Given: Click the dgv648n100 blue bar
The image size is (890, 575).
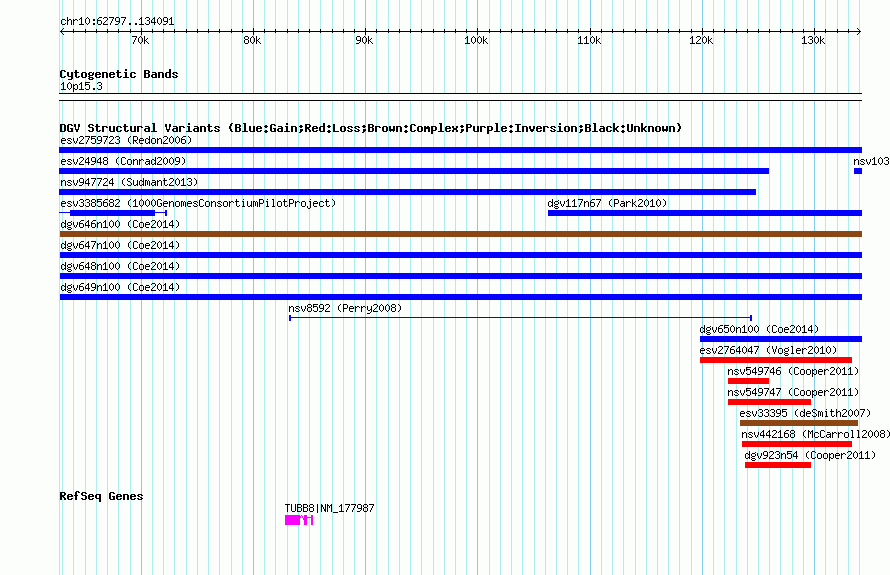Looking at the screenshot, I should (460, 276).
